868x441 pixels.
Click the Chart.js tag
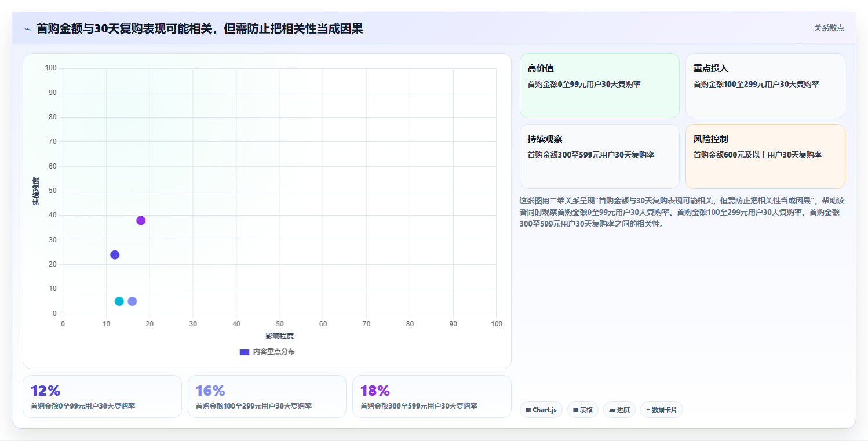click(x=541, y=410)
